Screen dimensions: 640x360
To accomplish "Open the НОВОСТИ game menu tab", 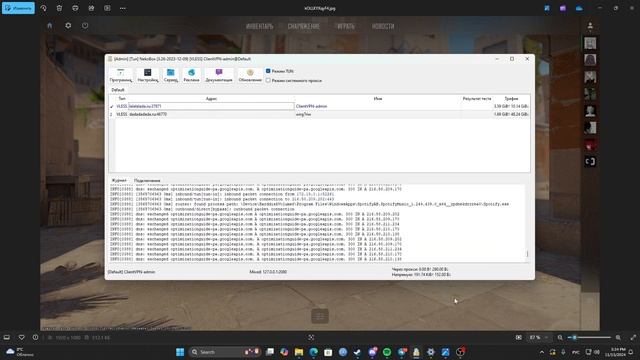I will [x=383, y=26].
